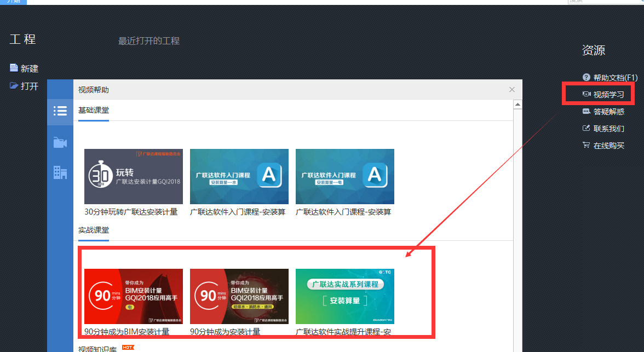Click the Open folder icon

pos(14,85)
